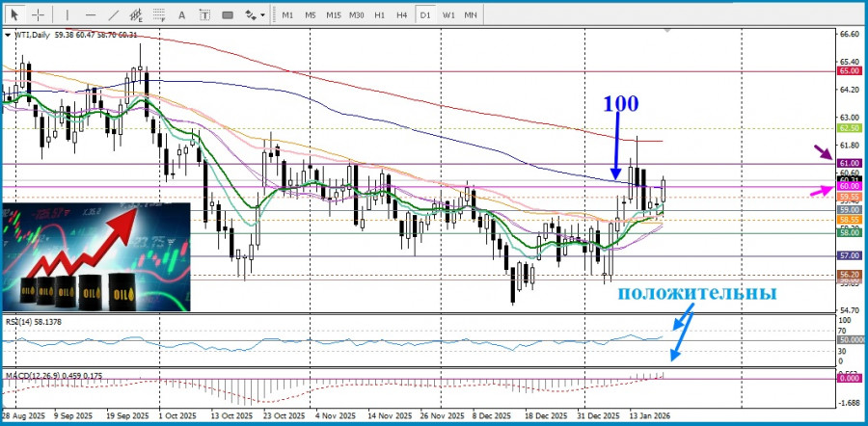This screenshot has height=426, width=868.
Task: Select the text 'A' tool
Action: [x=183, y=14]
